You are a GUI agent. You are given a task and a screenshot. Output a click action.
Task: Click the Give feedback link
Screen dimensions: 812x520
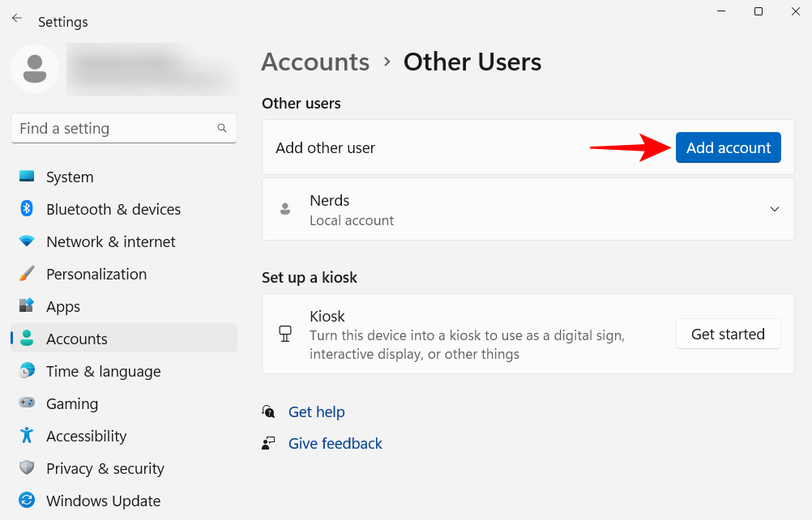click(335, 443)
